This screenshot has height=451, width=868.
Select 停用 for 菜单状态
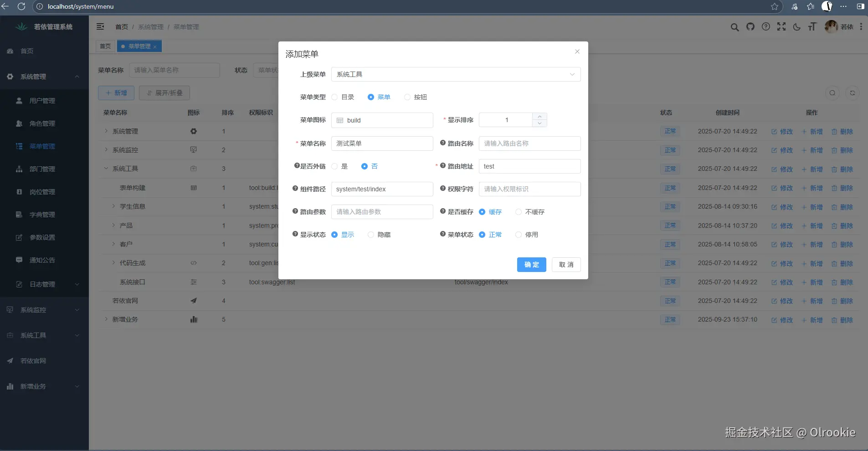point(519,235)
